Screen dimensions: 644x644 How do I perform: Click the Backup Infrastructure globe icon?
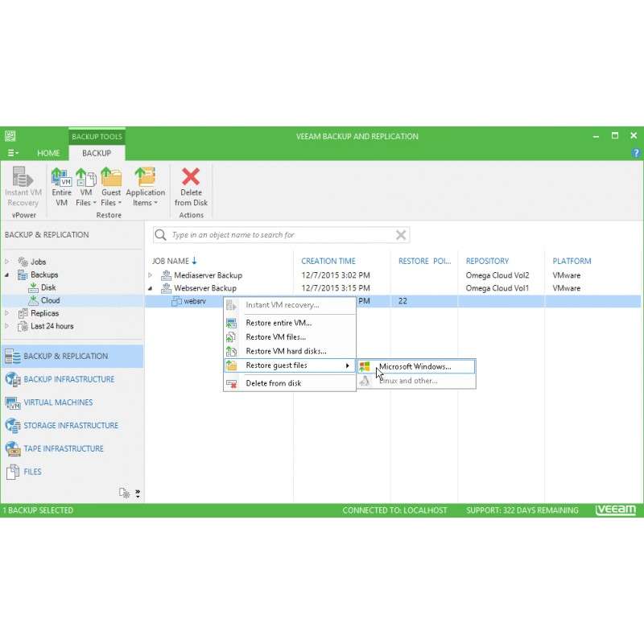coord(13,379)
